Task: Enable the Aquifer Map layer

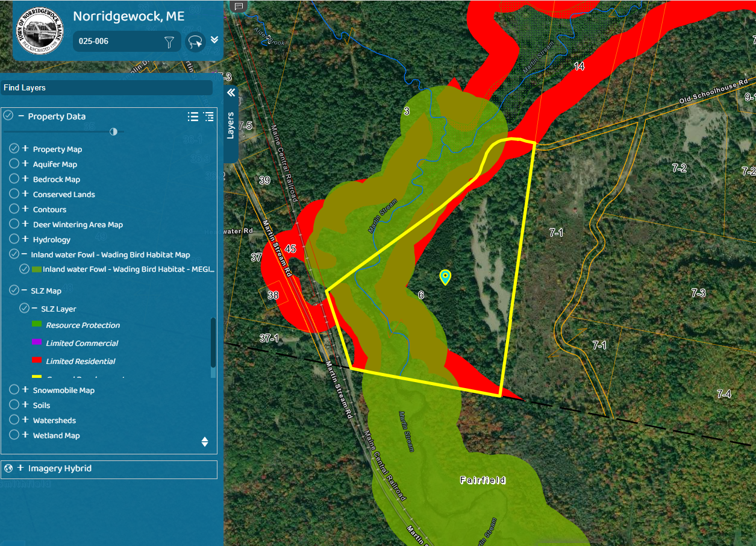Action: pyautogui.click(x=14, y=163)
